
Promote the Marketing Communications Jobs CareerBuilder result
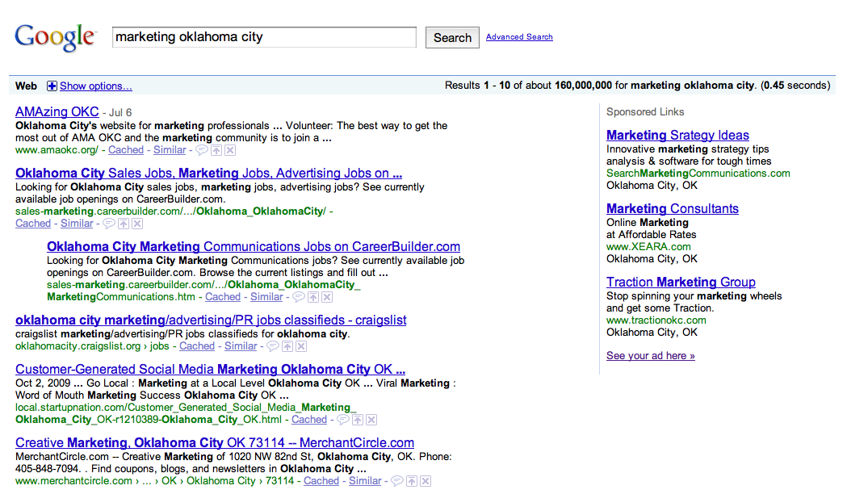pyautogui.click(x=313, y=297)
